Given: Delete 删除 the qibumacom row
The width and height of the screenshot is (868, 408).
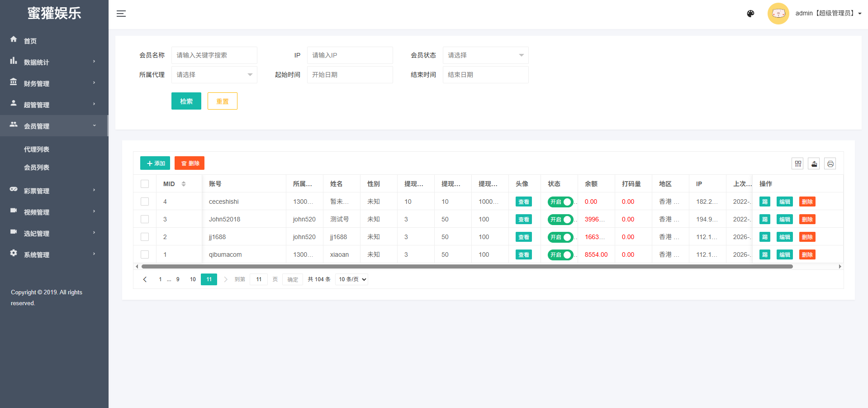Looking at the screenshot, I should coord(807,254).
